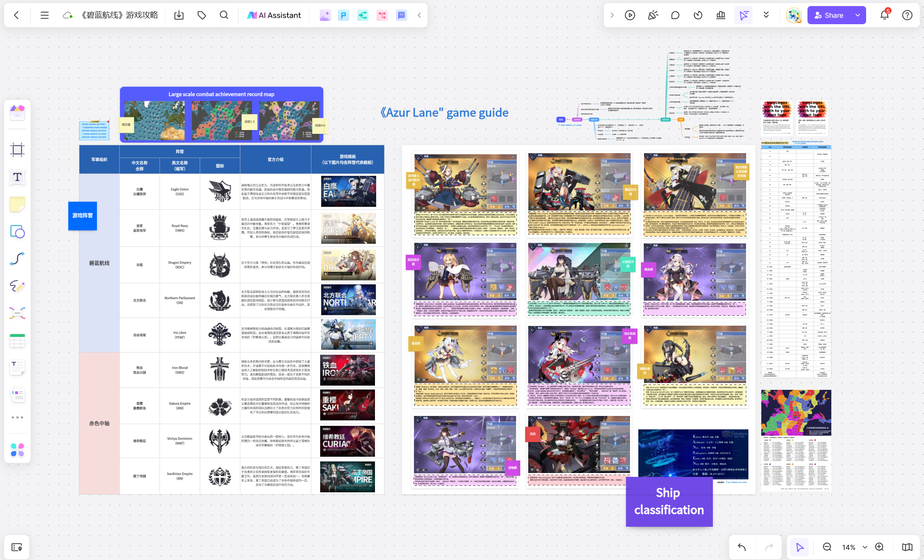This screenshot has width=924, height=560.
Task: Launch the AI Assistant
Action: tap(274, 15)
